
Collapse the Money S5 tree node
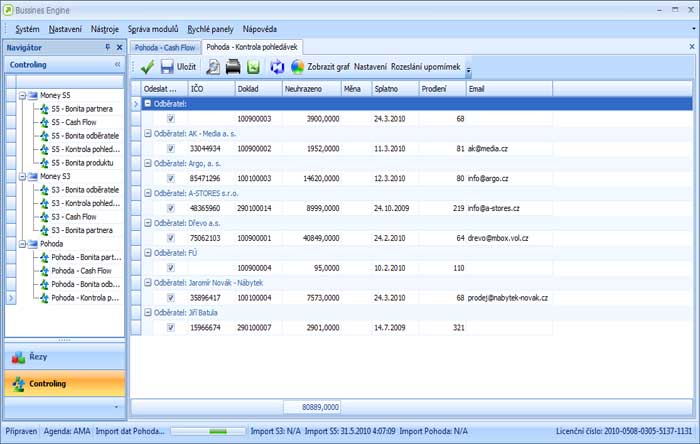23,95
